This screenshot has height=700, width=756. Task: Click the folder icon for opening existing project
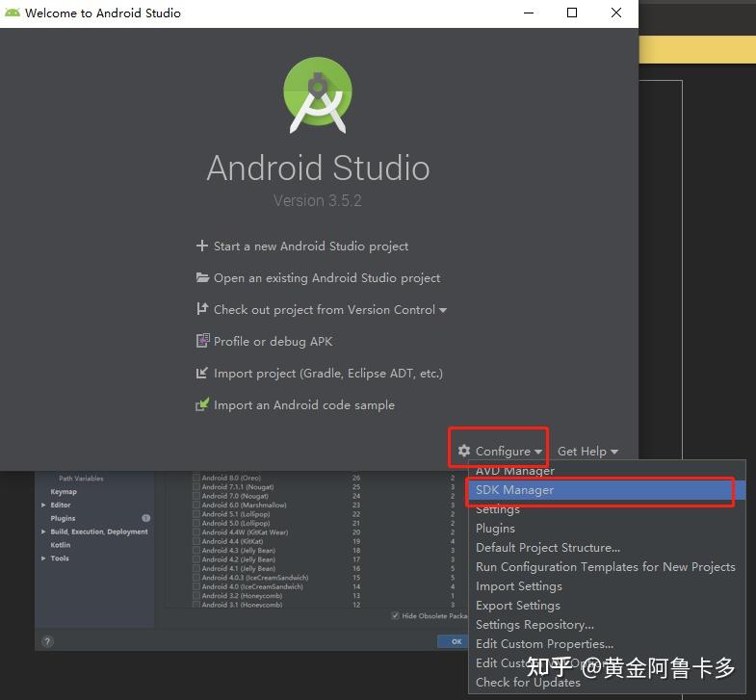[x=202, y=277]
